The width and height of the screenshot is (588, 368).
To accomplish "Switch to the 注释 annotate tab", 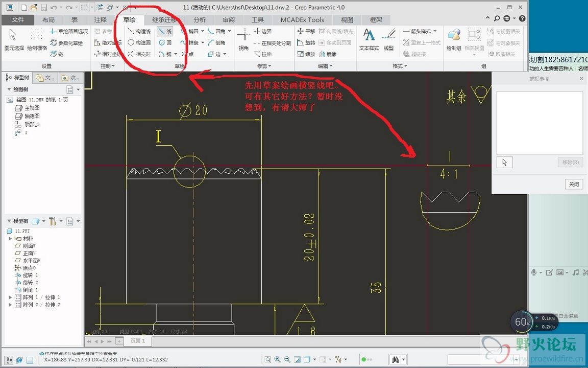I will click(101, 20).
